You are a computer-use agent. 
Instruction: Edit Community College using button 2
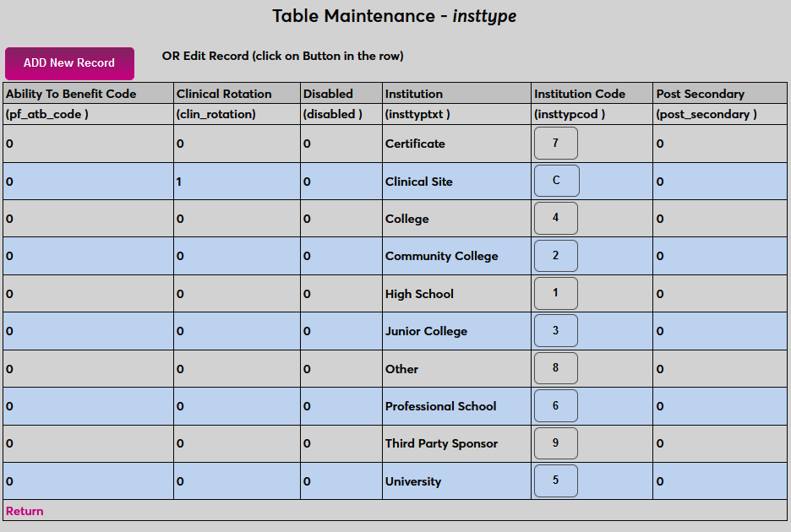tap(555, 256)
